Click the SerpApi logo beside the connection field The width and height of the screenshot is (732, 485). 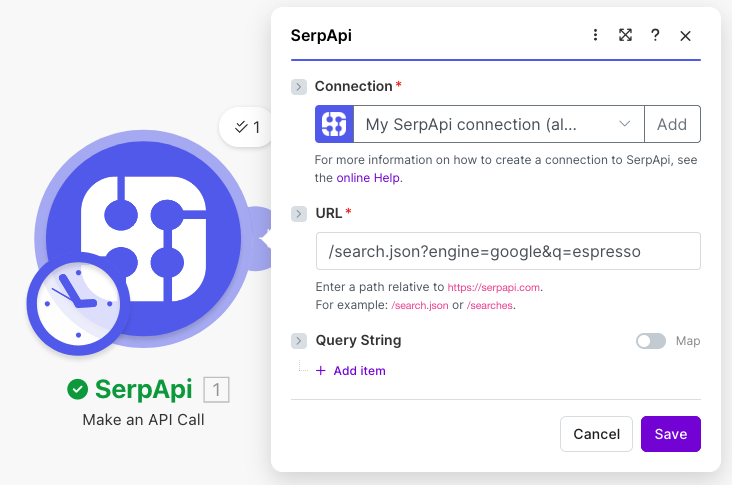[x=334, y=124]
